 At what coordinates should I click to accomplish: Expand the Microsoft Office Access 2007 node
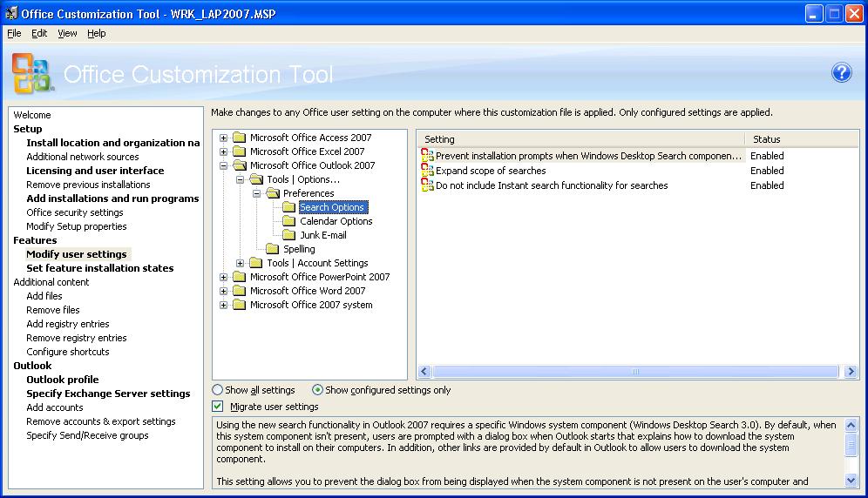tap(223, 138)
